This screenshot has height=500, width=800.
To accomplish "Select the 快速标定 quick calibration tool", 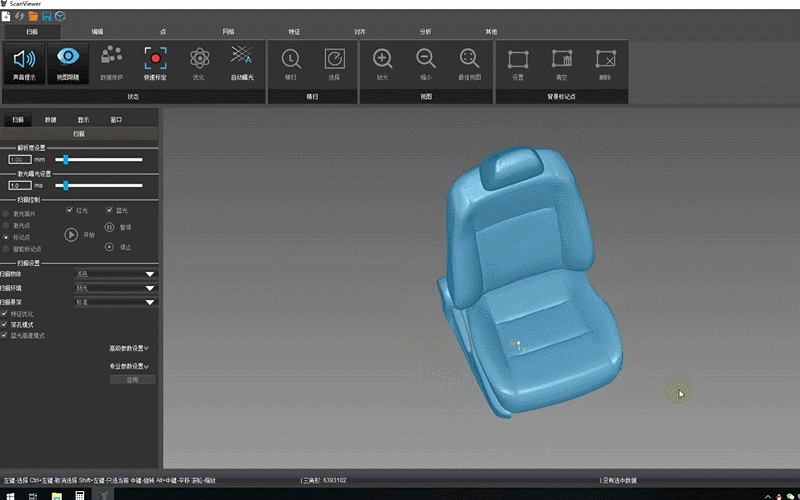I will [x=155, y=63].
